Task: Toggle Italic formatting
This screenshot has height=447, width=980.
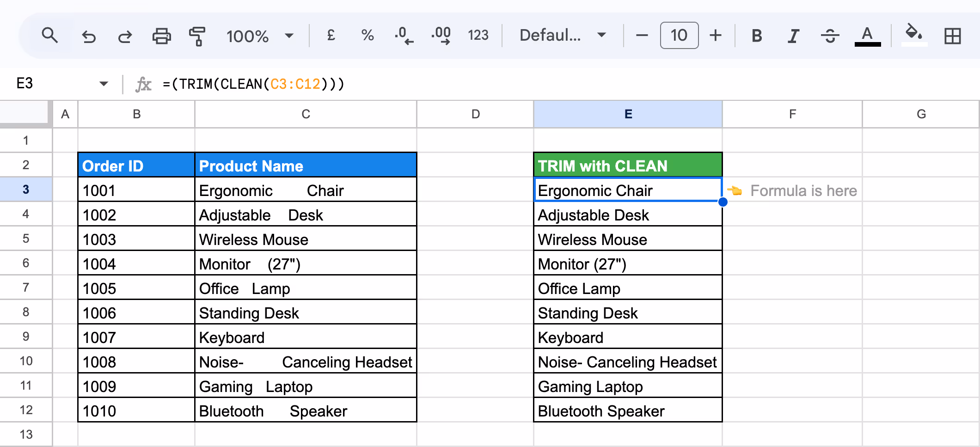Action: [x=793, y=36]
